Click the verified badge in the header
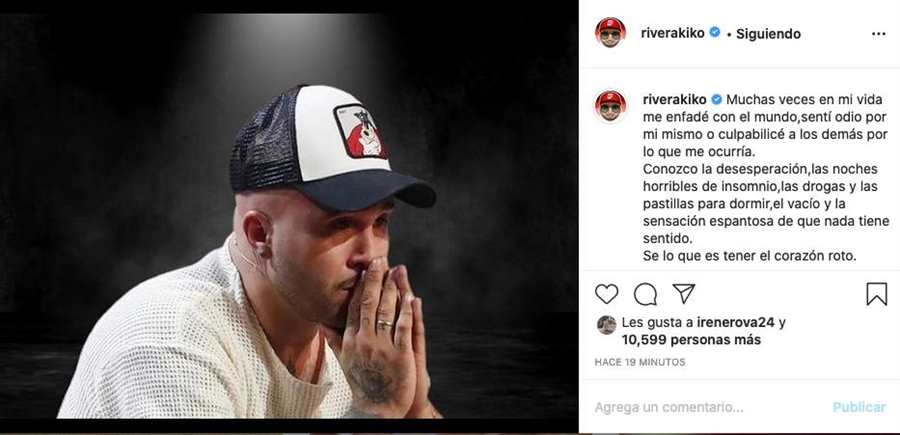Screen dimensions: 900x435 click(x=715, y=33)
